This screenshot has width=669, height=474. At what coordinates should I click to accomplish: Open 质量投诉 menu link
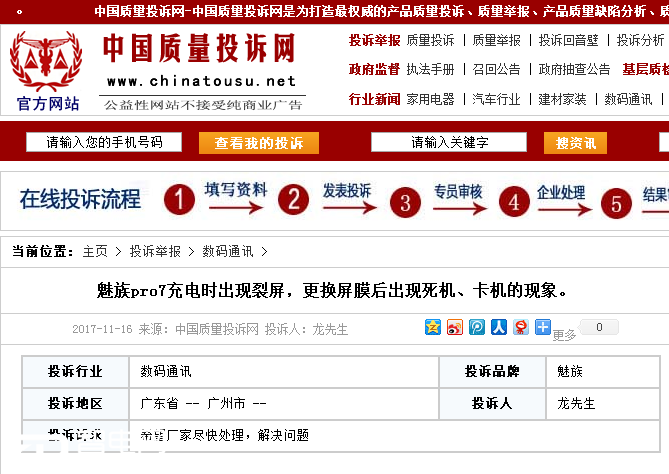coord(430,41)
